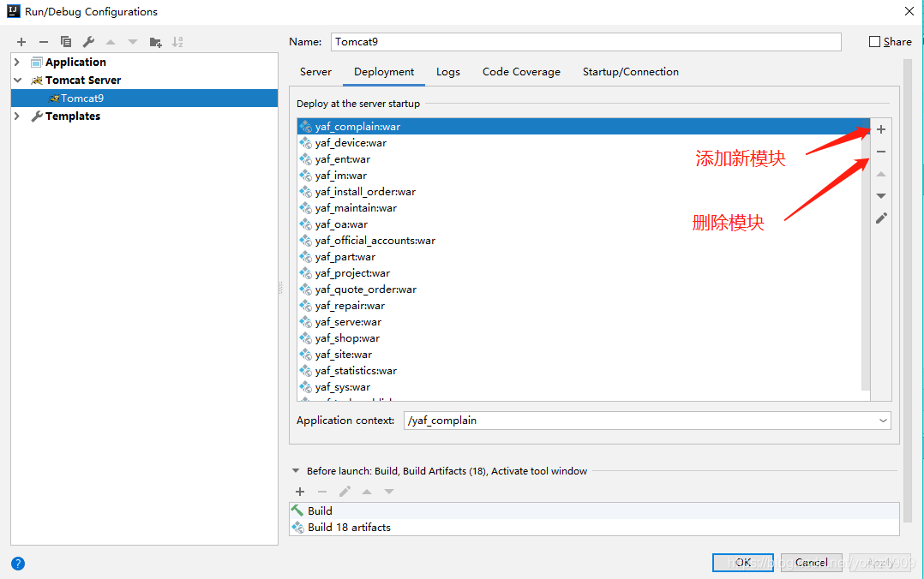Click the icon beside Build 18 artifacts

[x=297, y=527]
